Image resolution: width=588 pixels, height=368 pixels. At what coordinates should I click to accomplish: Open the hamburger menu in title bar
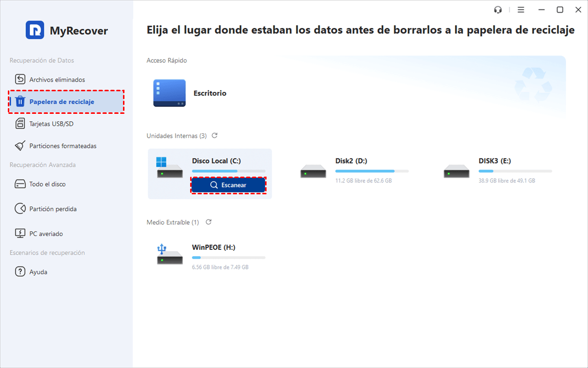tap(521, 10)
